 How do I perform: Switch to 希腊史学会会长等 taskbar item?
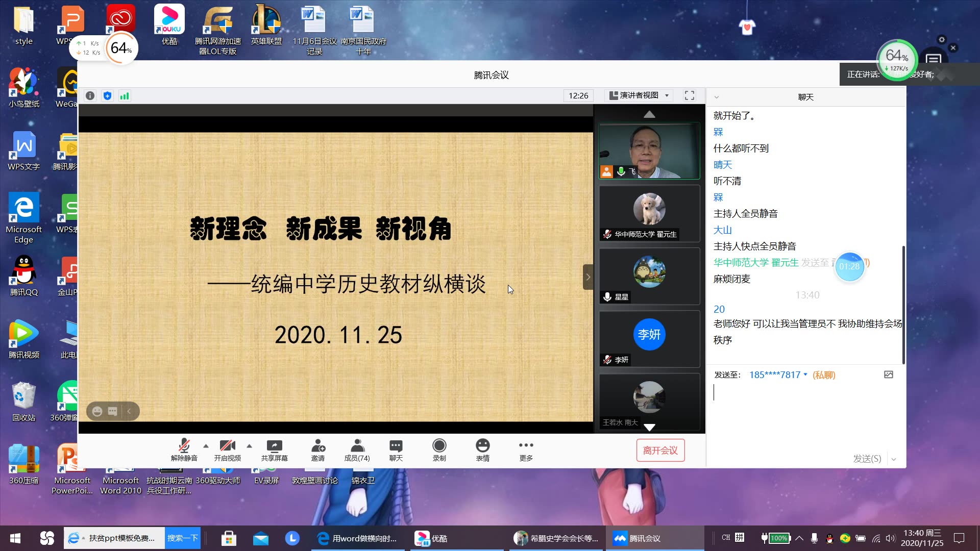click(x=556, y=538)
